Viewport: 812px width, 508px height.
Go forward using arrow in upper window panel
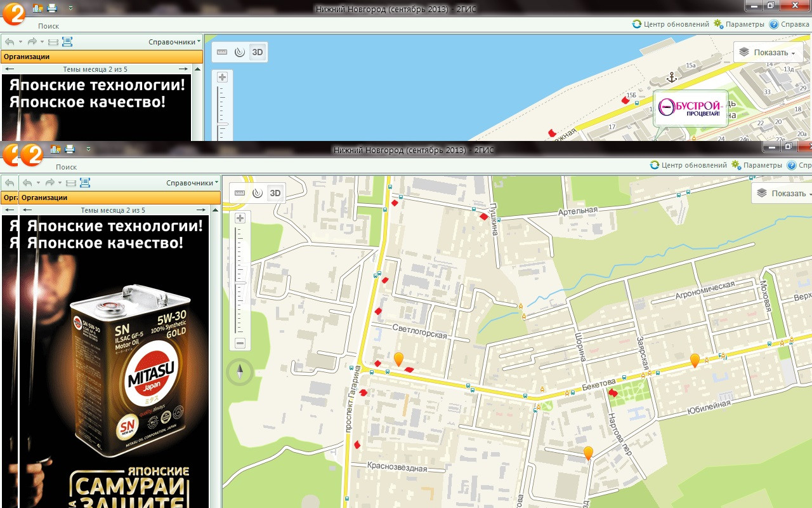pos(32,42)
